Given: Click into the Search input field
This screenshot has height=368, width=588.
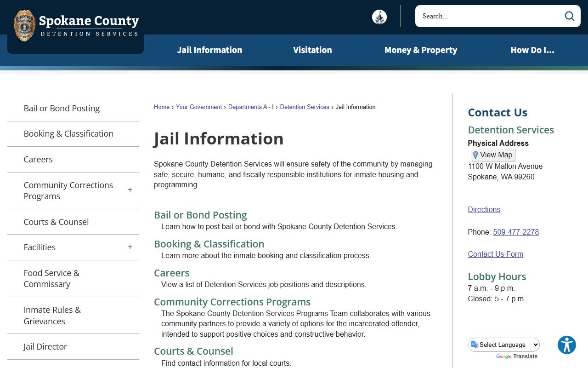Looking at the screenshot, I should click(x=489, y=16).
